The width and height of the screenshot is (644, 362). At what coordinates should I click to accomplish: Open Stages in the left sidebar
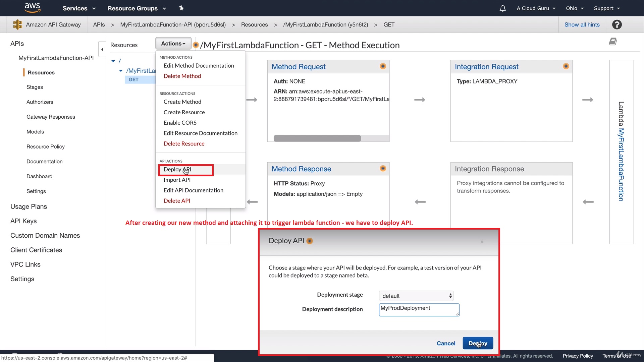(35, 87)
